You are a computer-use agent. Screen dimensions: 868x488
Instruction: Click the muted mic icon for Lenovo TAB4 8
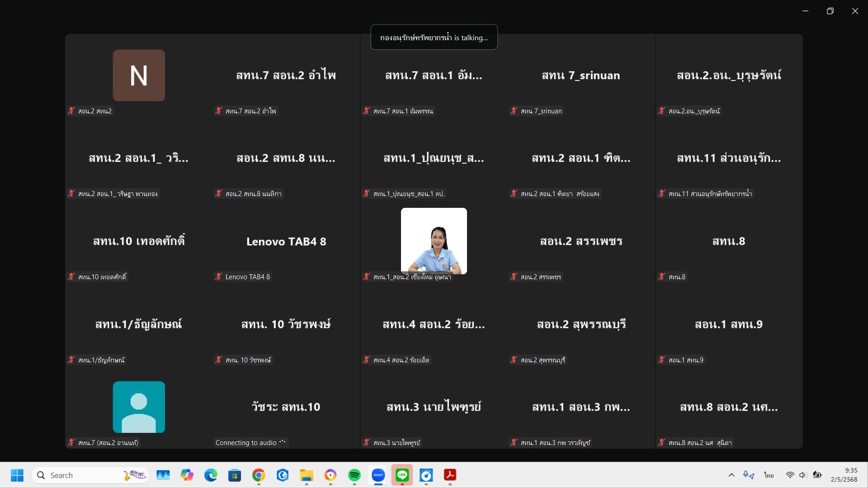pos(219,277)
